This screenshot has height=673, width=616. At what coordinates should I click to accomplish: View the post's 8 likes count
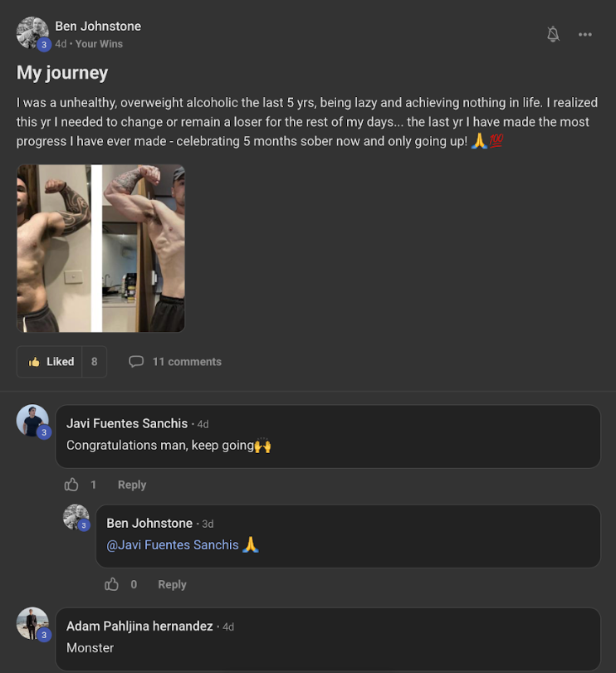click(95, 362)
